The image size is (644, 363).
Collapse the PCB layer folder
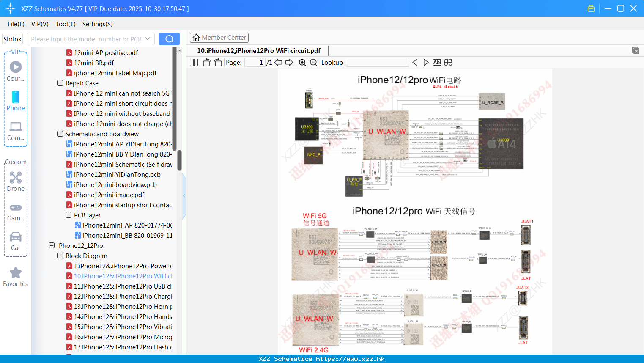pyautogui.click(x=69, y=215)
